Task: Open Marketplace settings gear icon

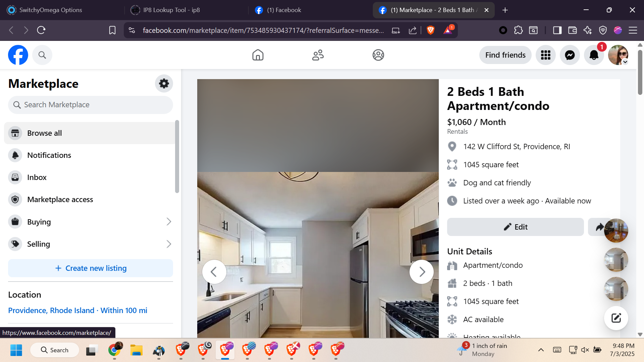Action: [x=164, y=83]
